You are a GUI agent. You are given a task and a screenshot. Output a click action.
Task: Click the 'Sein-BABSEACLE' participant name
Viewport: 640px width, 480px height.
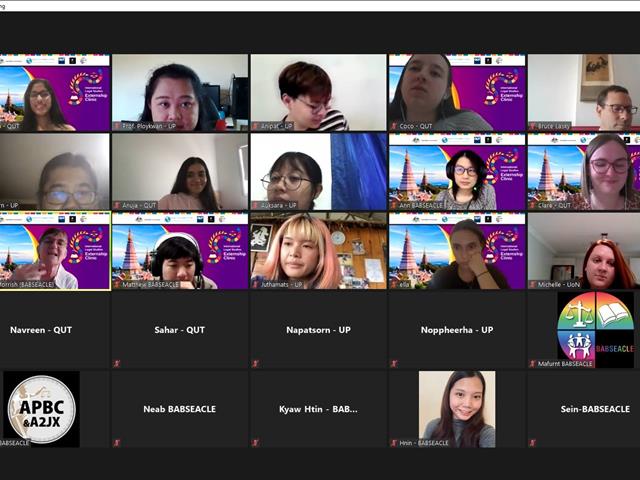[595, 409]
